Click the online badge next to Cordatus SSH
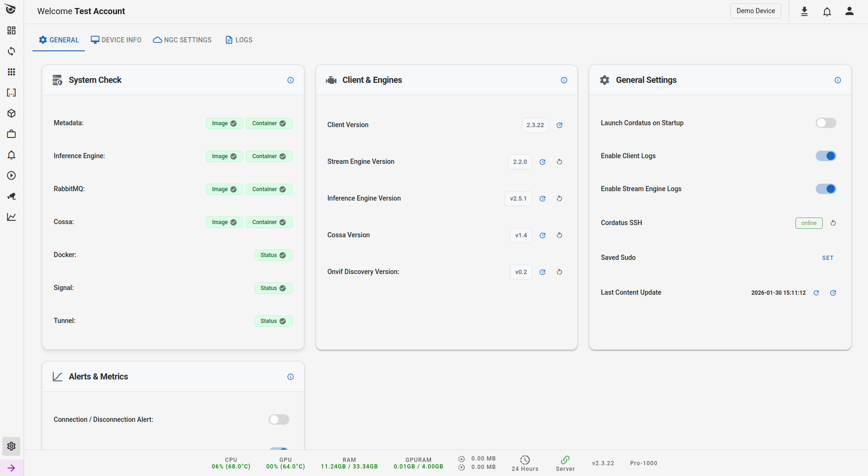 [809, 223]
